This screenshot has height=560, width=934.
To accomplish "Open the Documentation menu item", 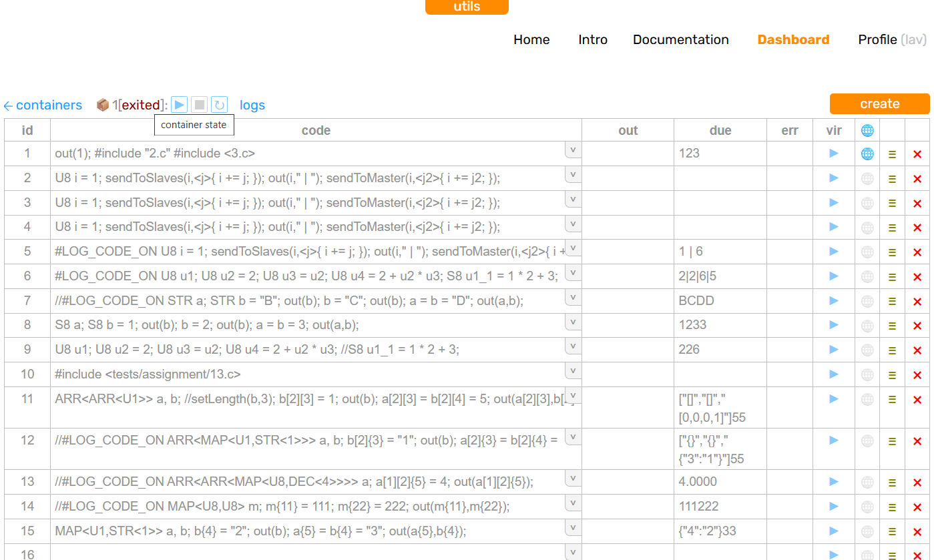I will (680, 40).
